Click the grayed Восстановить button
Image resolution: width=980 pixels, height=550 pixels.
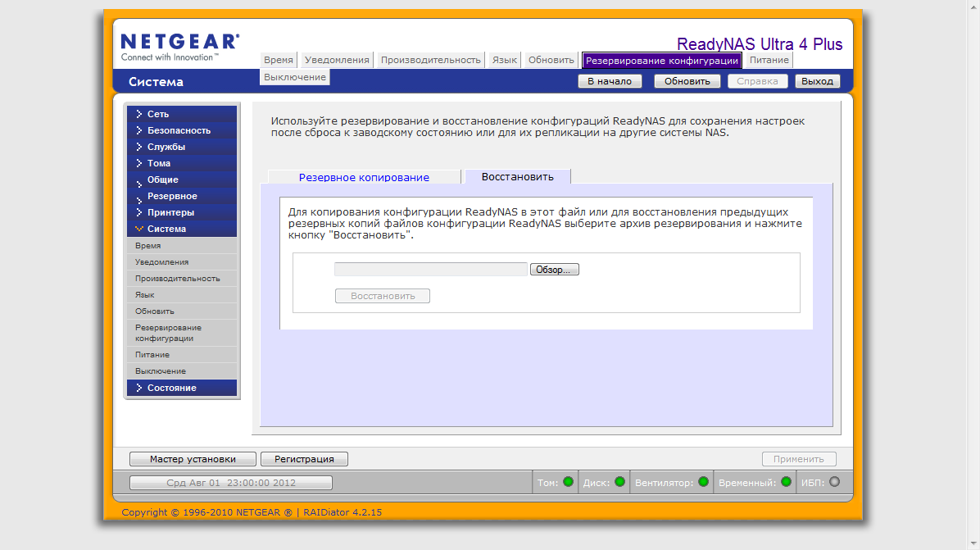(x=383, y=296)
